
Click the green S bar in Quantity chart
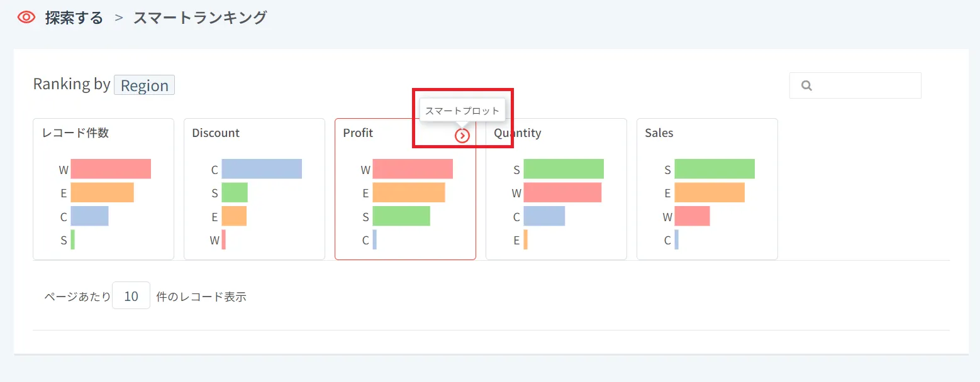[x=564, y=169]
